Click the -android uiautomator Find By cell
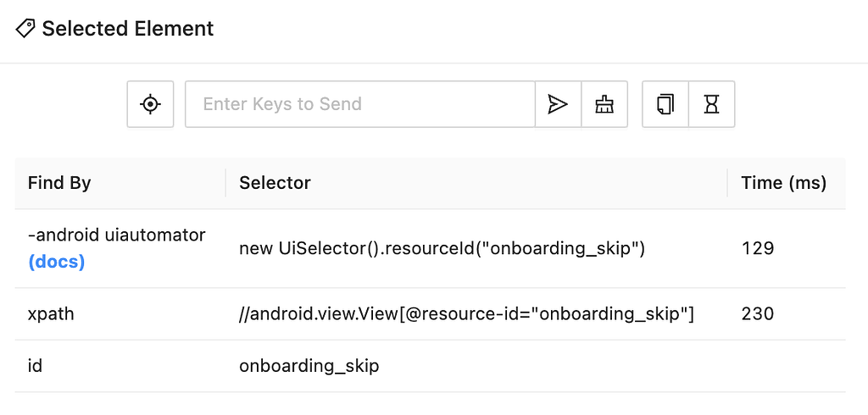The image size is (868, 415). [116, 235]
